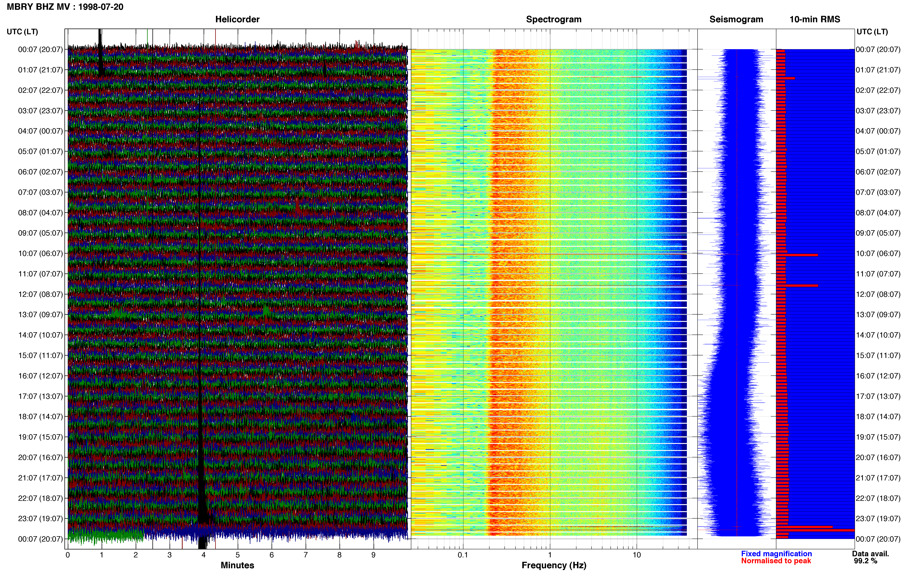Viewport: 924px width, 578px height.
Task: Click left time label 12:07 (08:07)
Action: [40, 294]
